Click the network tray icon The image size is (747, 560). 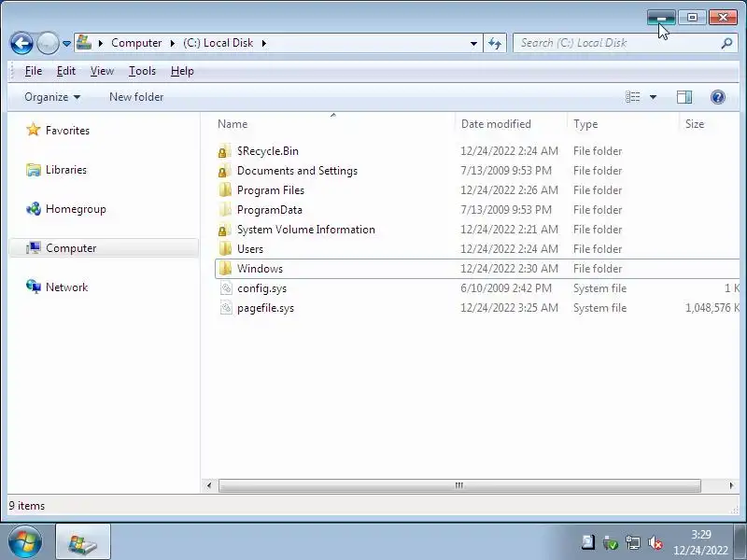tap(633, 542)
